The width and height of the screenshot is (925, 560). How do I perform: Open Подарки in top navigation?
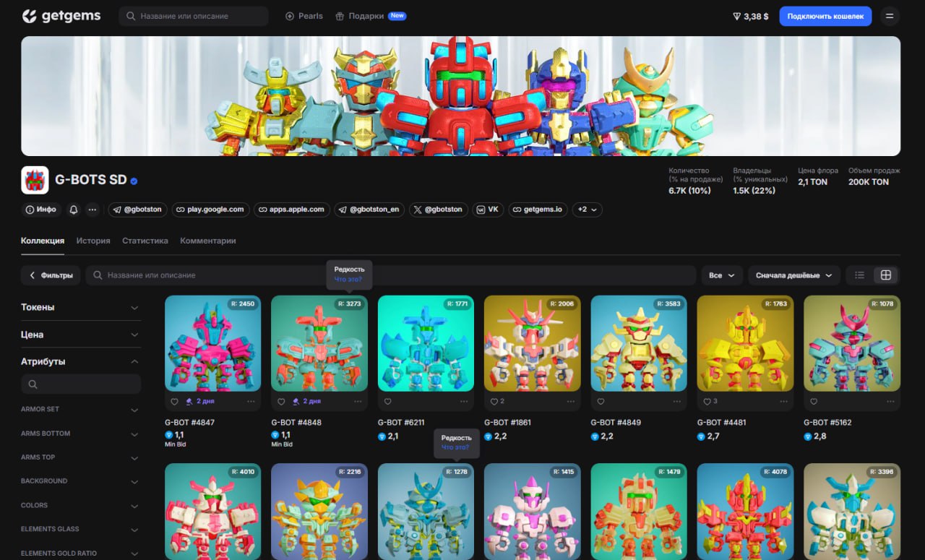pyautogui.click(x=371, y=16)
